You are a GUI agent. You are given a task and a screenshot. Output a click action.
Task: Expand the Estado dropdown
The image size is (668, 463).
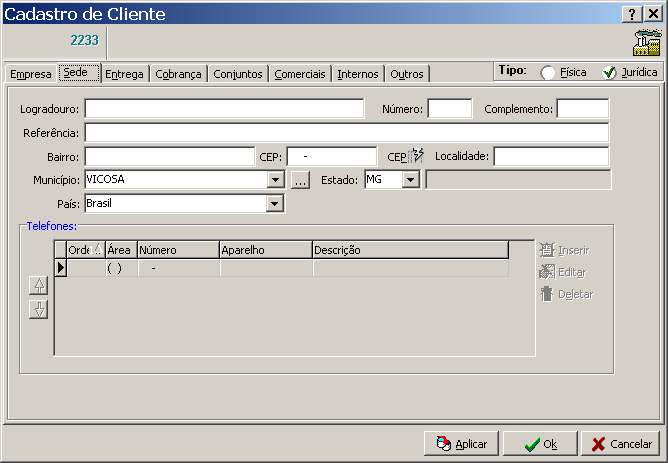410,180
